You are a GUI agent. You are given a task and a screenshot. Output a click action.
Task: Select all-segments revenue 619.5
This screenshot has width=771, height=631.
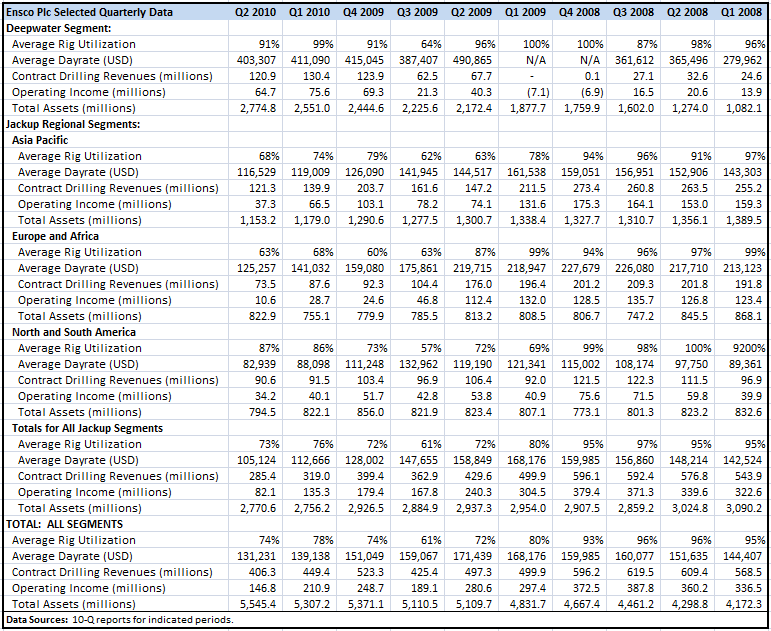tap(641, 572)
